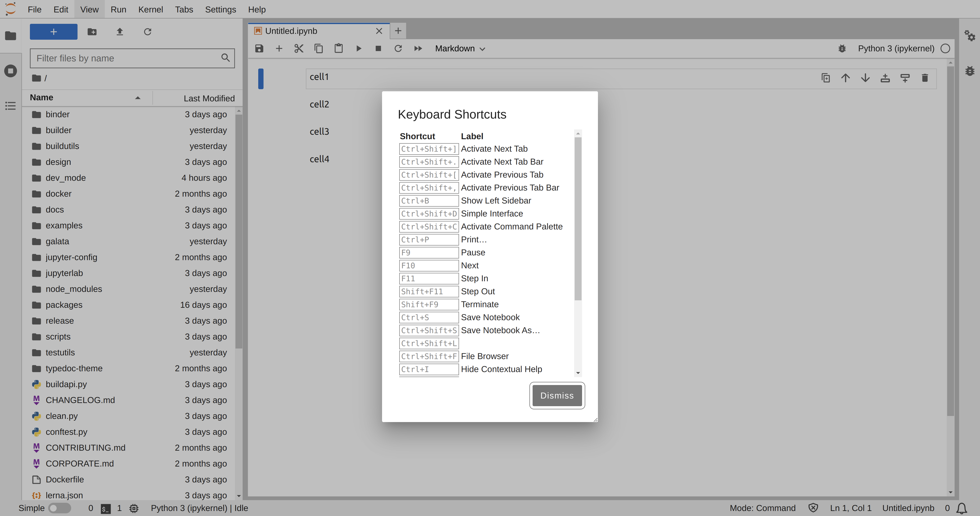Paste cells from the clipboard

pos(339,48)
